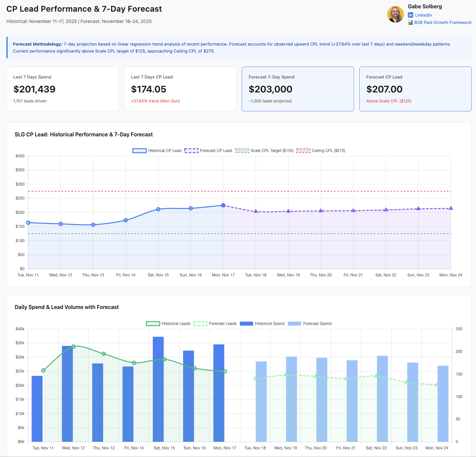Click the Forecast Leads triangle on Sat, Nov 22
Image resolution: width=476 pixels, height=457 pixels.
(376, 376)
